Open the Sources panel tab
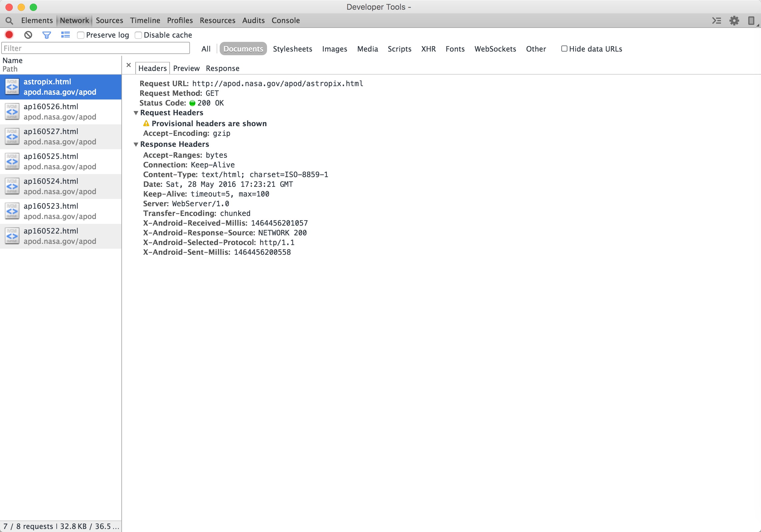 pyautogui.click(x=109, y=21)
